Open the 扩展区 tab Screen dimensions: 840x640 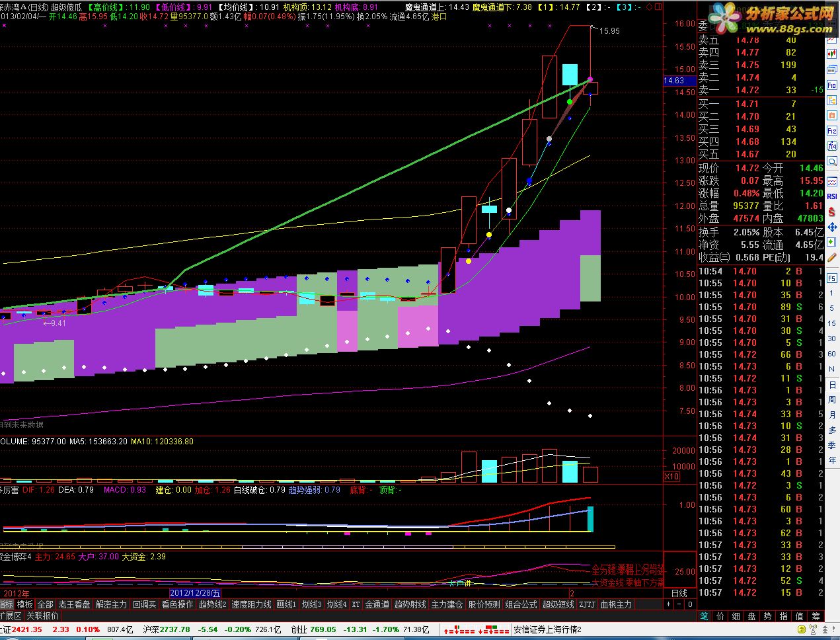[11, 616]
